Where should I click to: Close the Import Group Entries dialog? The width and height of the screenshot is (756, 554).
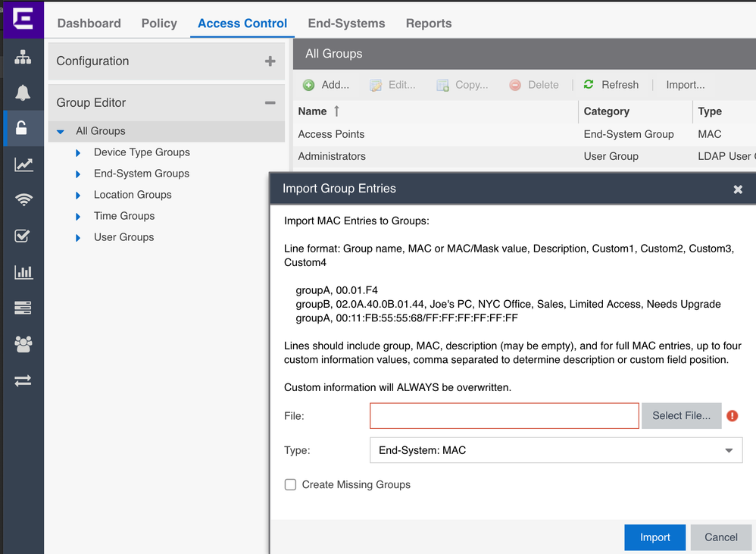point(738,189)
